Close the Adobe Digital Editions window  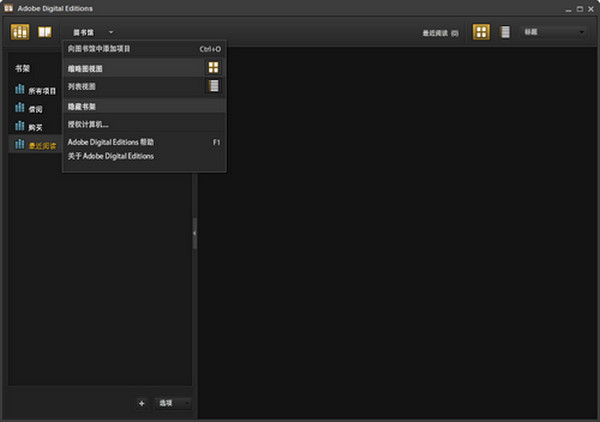click(591, 9)
